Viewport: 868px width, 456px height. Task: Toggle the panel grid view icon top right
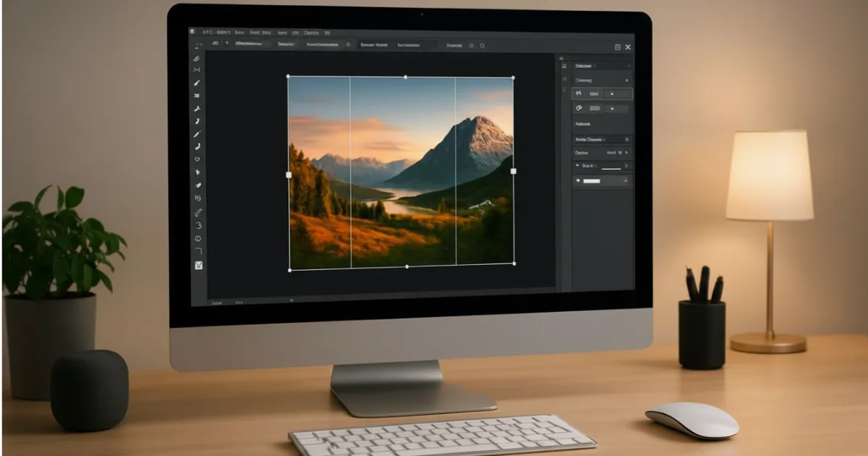(x=616, y=46)
